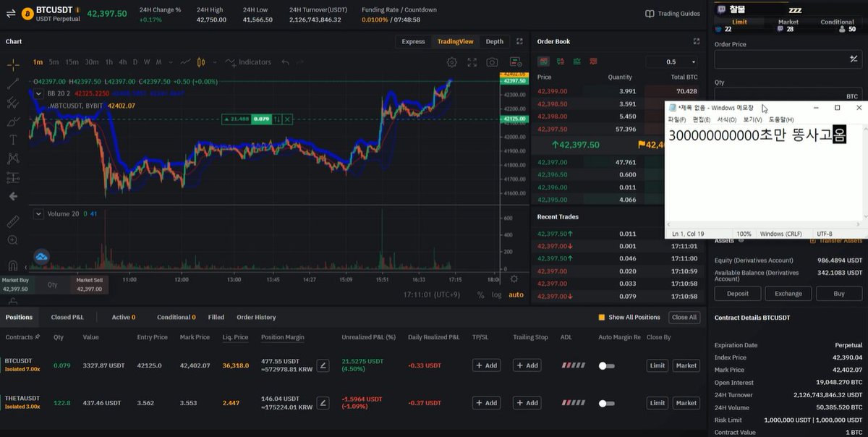Open the chart patterns tool
This screenshot has width=868, height=437.
point(13,158)
